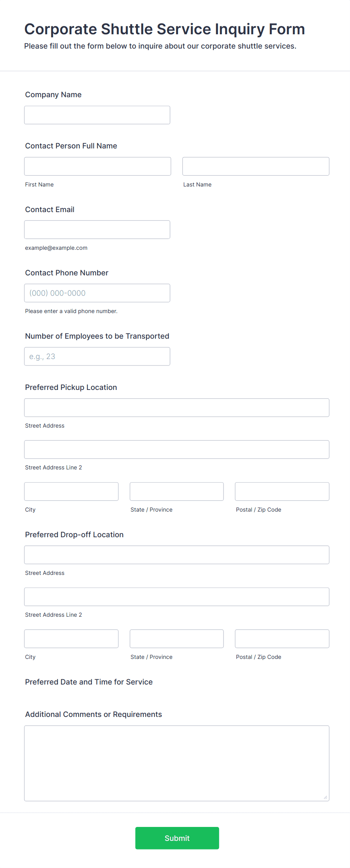
Task: Select the pickup Street Address field
Action: click(177, 408)
